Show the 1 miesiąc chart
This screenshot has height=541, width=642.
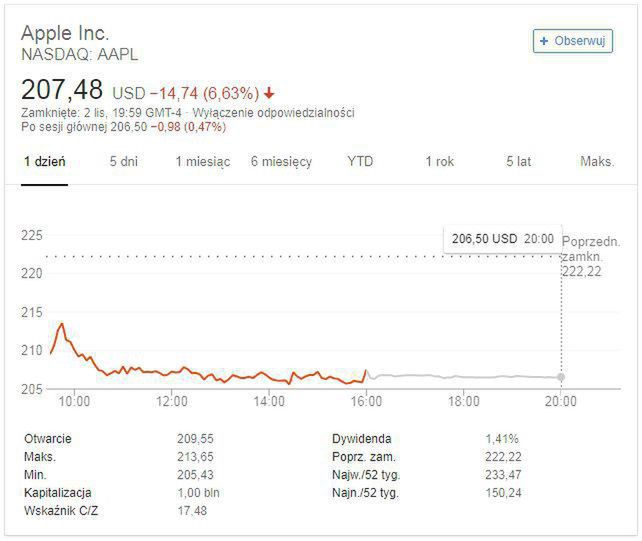(202, 161)
